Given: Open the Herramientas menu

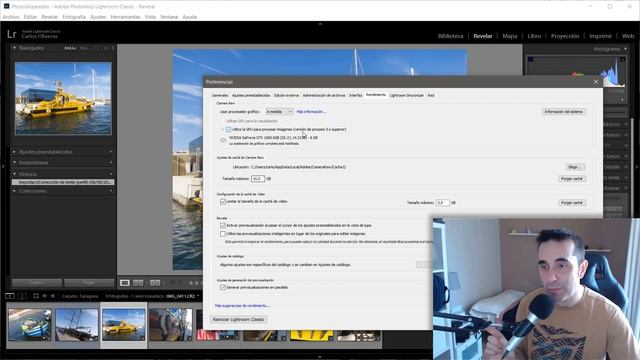Looking at the screenshot, I should tap(125, 17).
